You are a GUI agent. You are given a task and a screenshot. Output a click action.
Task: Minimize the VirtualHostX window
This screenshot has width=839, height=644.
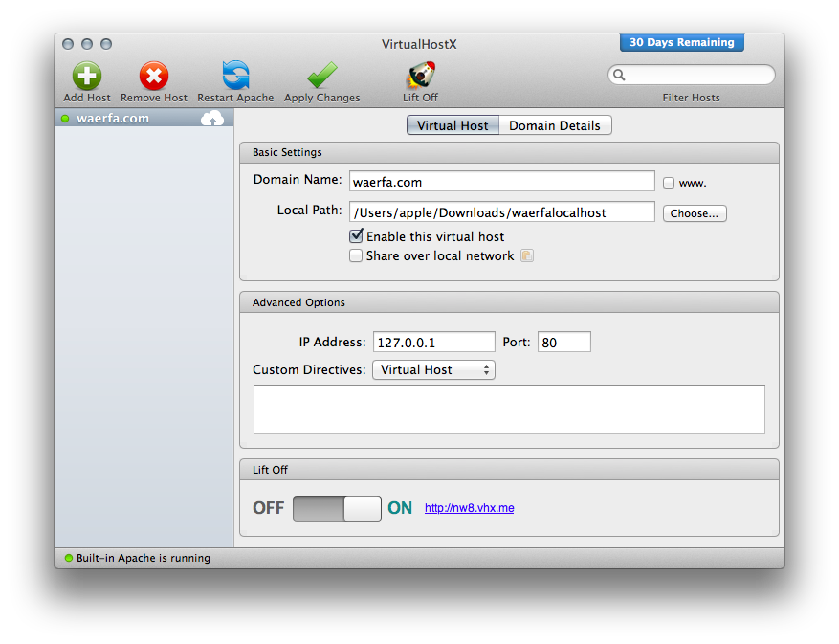pos(87,44)
